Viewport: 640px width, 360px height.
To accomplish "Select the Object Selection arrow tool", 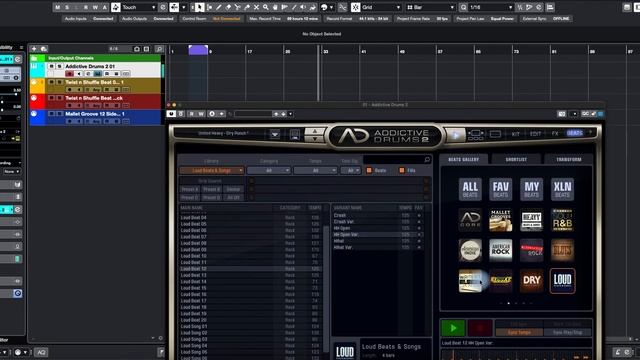I will point(200,7).
